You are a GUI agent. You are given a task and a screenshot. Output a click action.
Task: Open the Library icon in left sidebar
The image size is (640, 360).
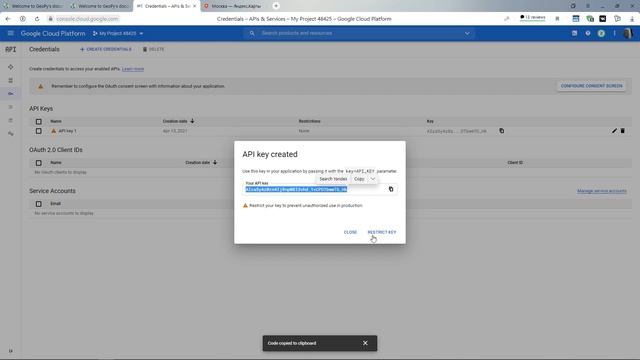[11, 80]
